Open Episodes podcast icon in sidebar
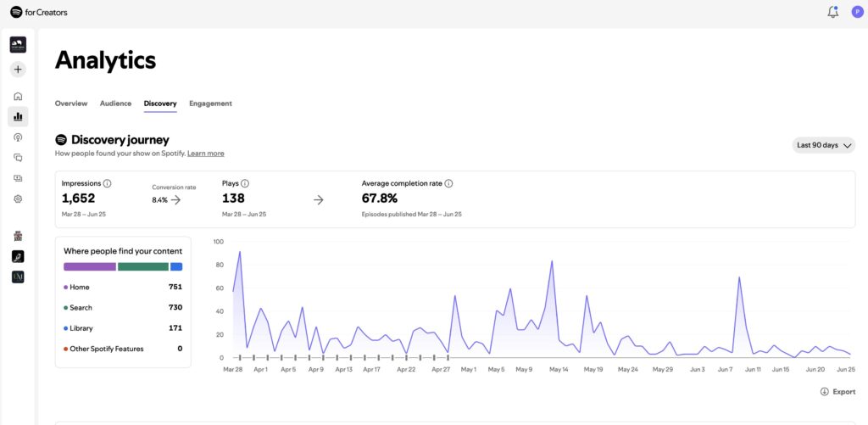The image size is (868, 425). coord(18,137)
